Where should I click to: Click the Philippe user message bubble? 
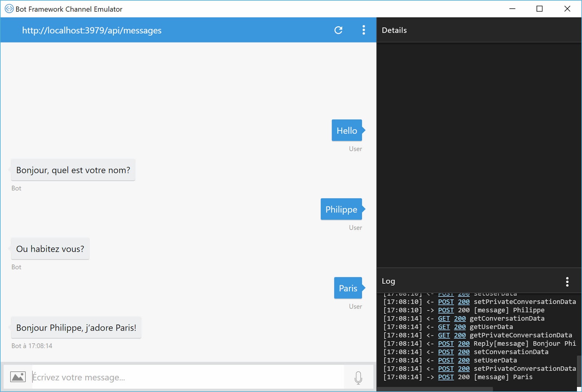pos(341,209)
